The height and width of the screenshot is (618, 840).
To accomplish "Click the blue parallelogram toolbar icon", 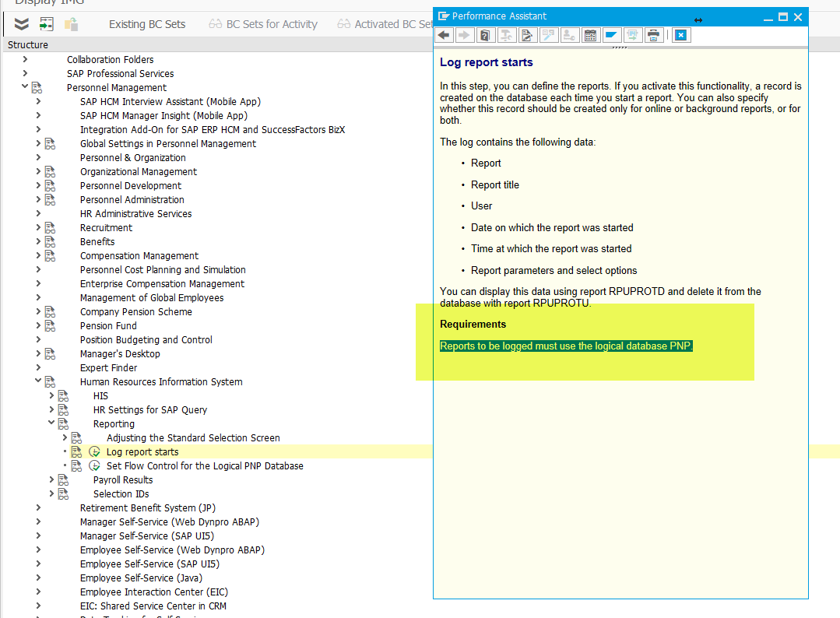I will tap(611, 35).
